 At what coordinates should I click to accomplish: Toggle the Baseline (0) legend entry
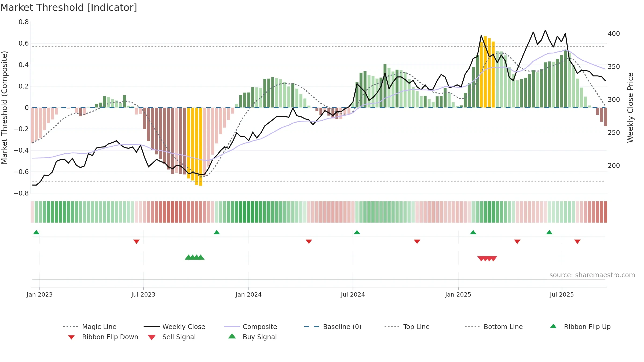coord(333,327)
